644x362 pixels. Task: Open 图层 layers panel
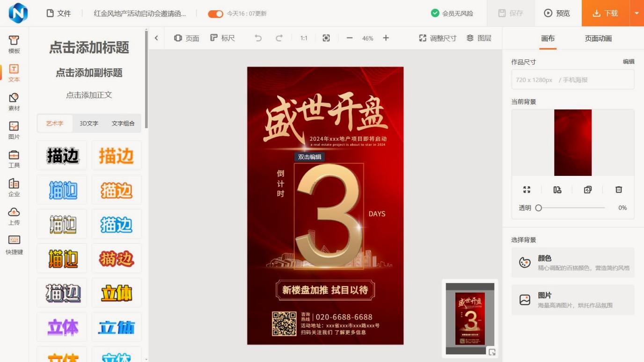(x=479, y=38)
